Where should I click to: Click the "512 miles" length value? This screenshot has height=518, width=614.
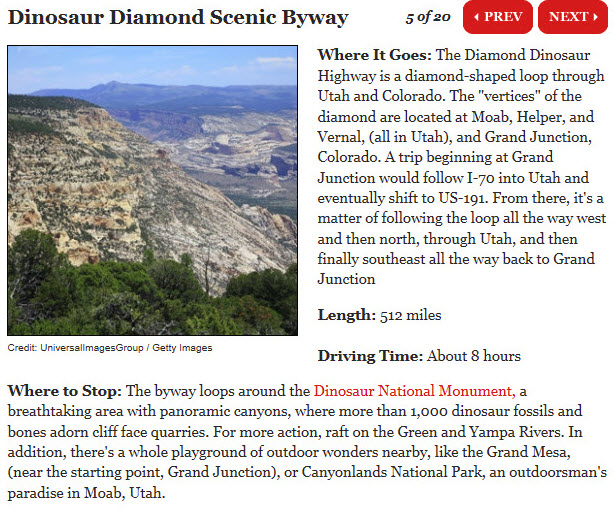click(411, 315)
